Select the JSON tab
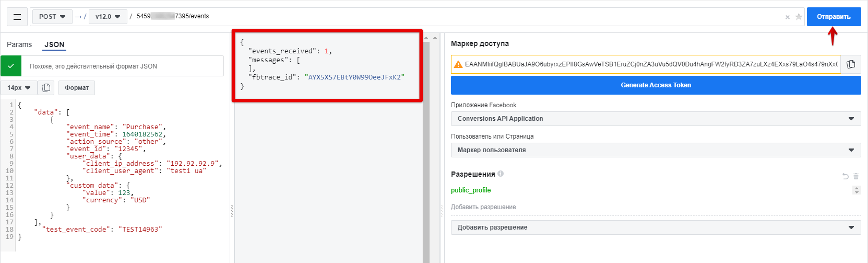868x263 pixels. tap(54, 44)
